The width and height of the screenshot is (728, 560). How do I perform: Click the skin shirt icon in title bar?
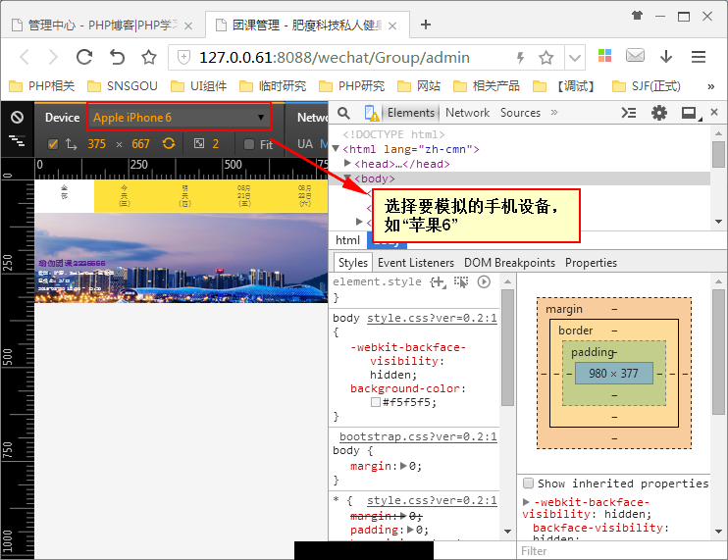click(637, 16)
